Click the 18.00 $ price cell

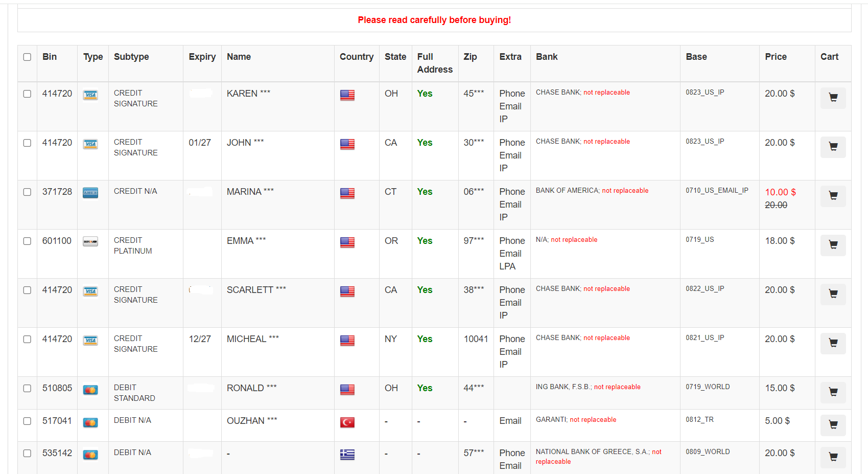(780, 241)
